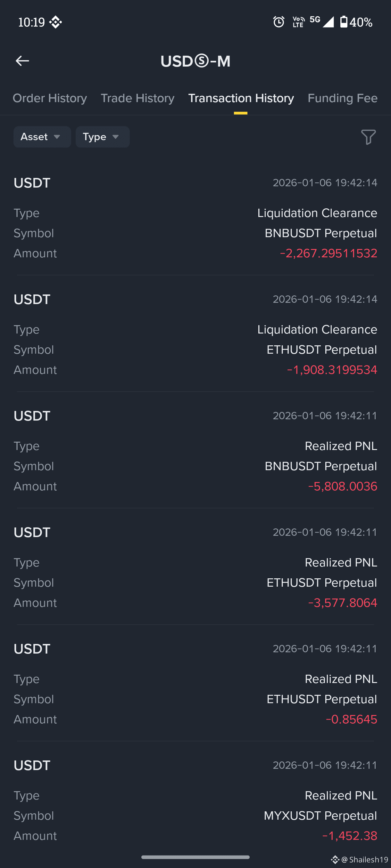The height and width of the screenshot is (868, 391).
Task: Tap the bottom navigation gesture bar
Action: (x=195, y=857)
